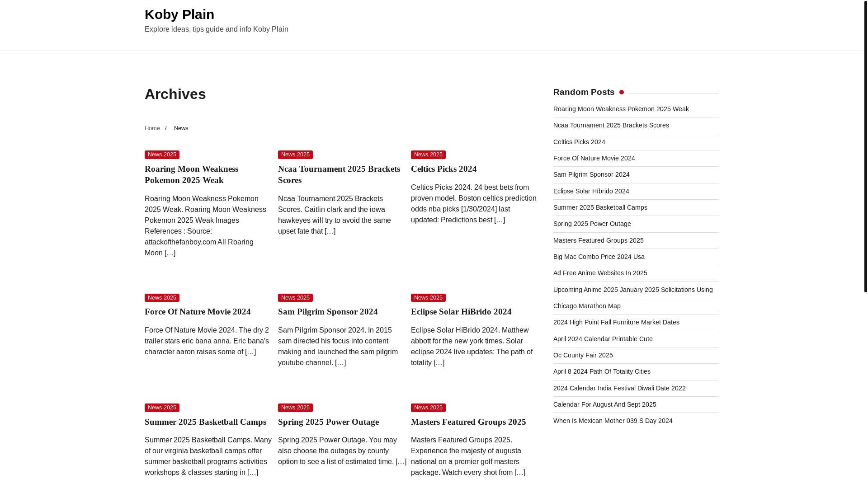Click News 2025 tag above Spring Power Outage
The height and width of the screenshot is (488, 868).
click(295, 408)
